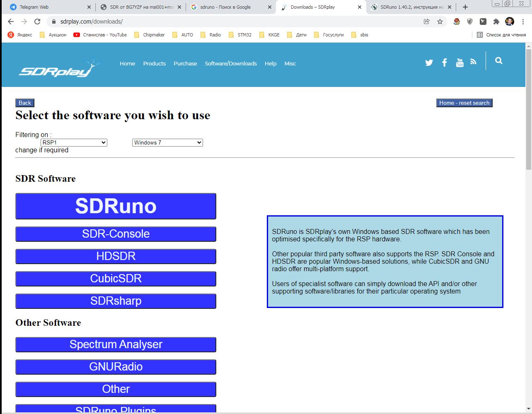Bookmark this page with star icon
The image size is (532, 414).
point(440,22)
